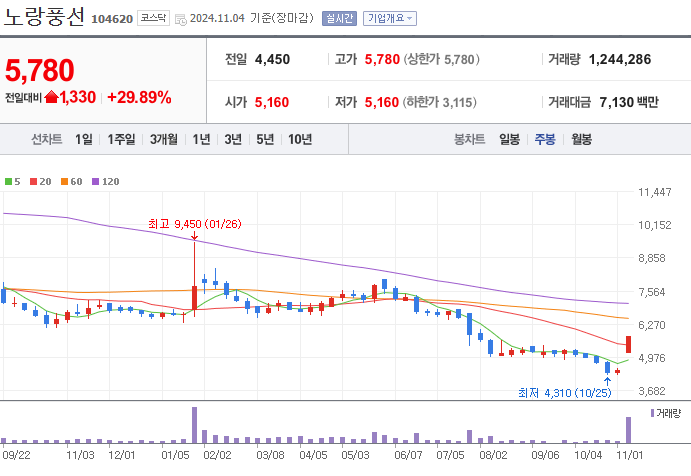Select the 1일 line chart tab

tap(84, 140)
